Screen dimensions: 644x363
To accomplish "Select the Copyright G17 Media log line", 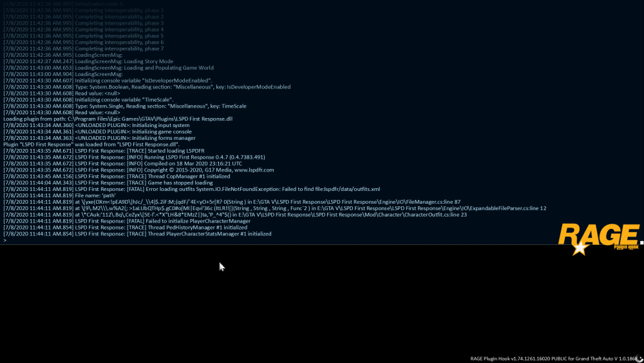I will pyautogui.click(x=139, y=170).
